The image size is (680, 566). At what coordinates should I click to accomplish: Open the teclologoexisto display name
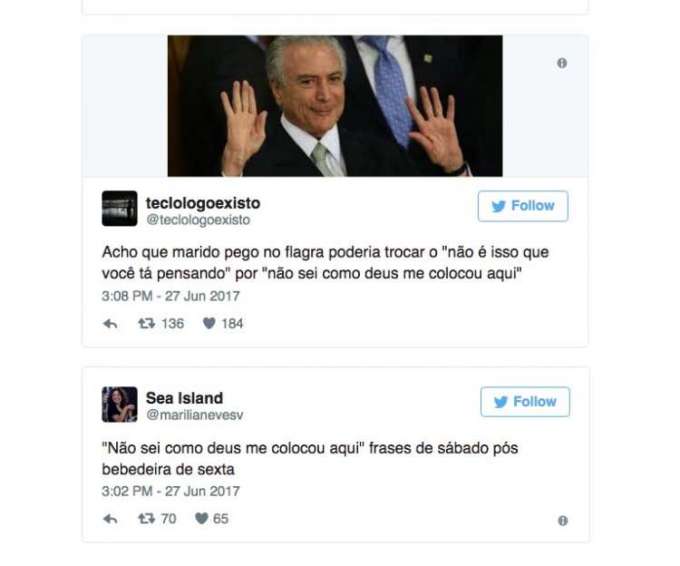203,203
